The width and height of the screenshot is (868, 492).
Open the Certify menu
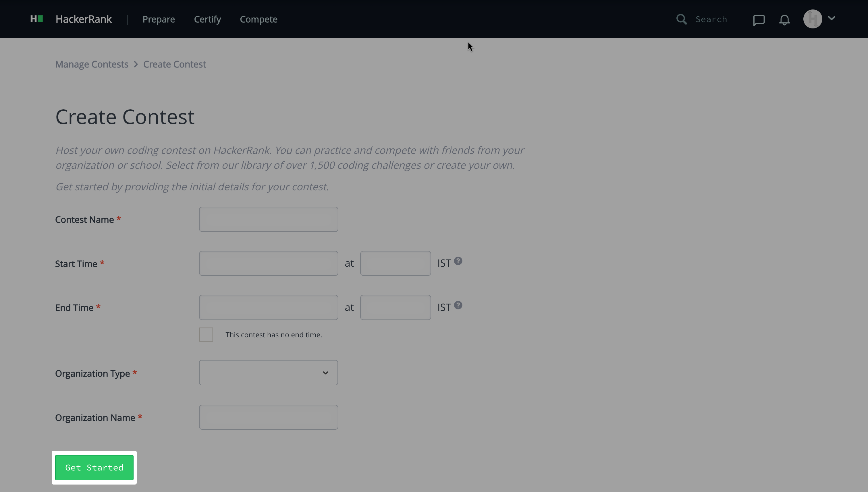pyautogui.click(x=207, y=19)
